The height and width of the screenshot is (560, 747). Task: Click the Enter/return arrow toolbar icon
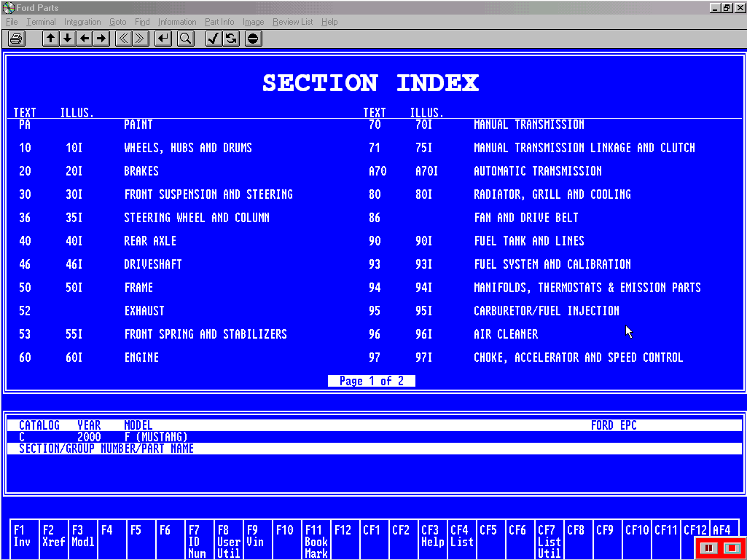pyautogui.click(x=163, y=39)
